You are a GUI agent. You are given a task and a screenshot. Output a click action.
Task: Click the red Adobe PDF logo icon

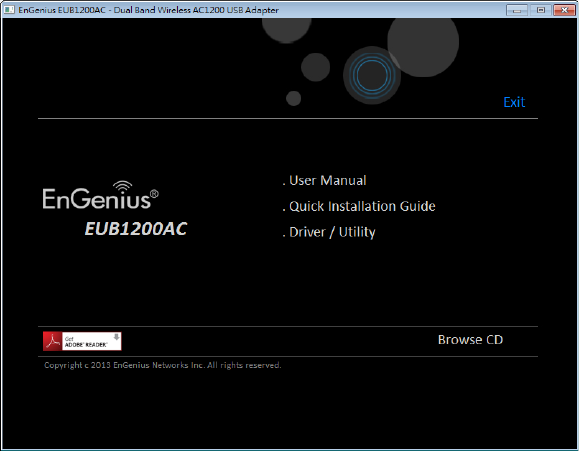click(52, 341)
